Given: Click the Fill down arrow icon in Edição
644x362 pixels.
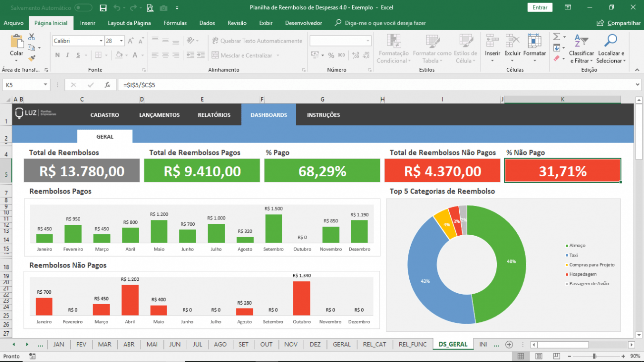Looking at the screenshot, I should [557, 48].
